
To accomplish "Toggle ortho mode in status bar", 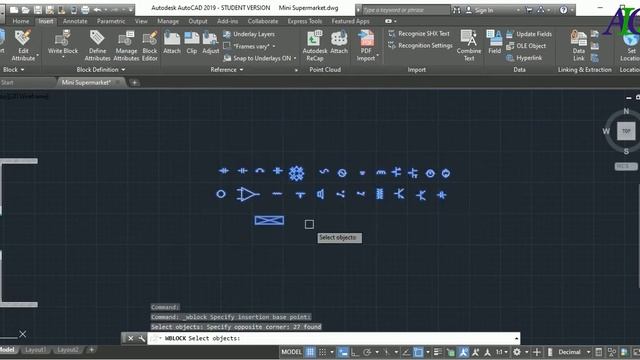I will [354, 352].
